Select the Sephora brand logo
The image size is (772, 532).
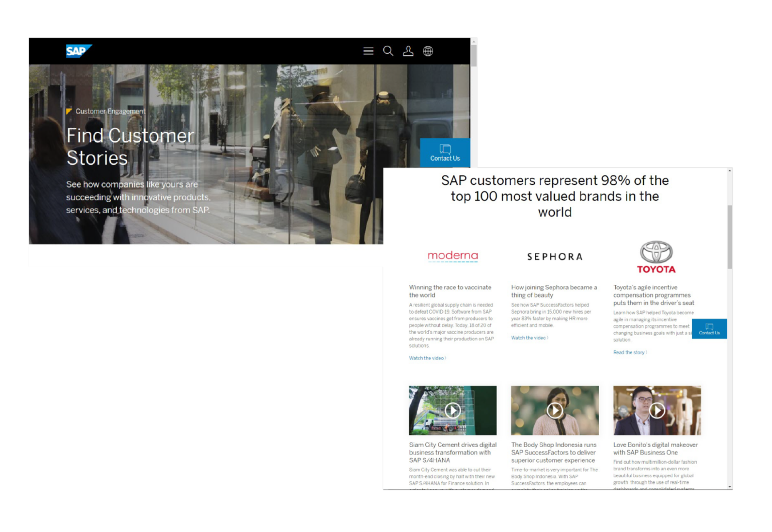click(x=554, y=256)
